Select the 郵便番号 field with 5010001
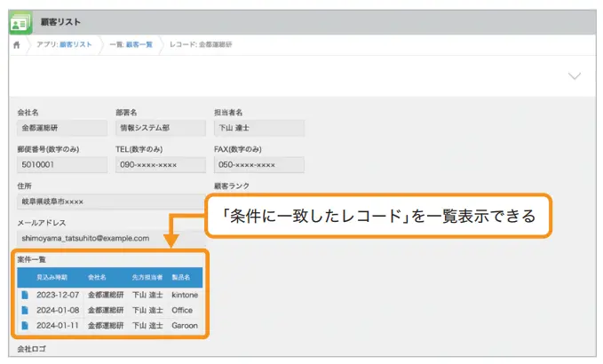 (x=60, y=165)
